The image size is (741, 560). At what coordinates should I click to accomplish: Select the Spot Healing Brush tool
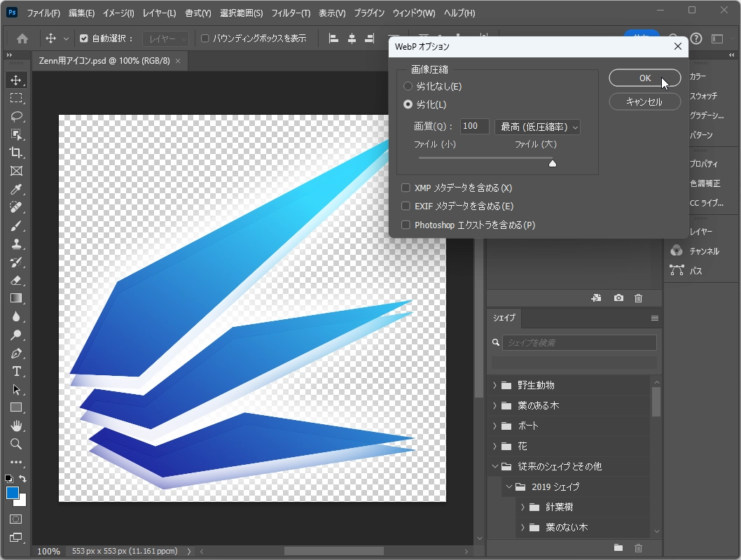(16, 207)
